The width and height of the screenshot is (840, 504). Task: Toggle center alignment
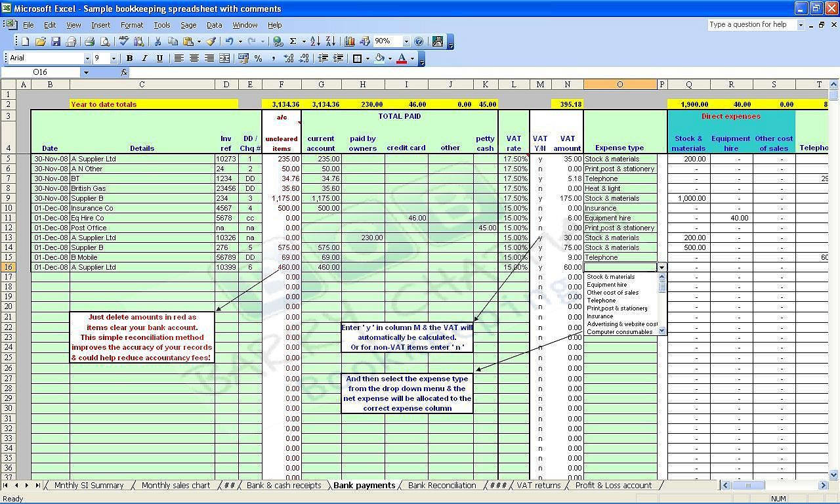pyautogui.click(x=194, y=58)
